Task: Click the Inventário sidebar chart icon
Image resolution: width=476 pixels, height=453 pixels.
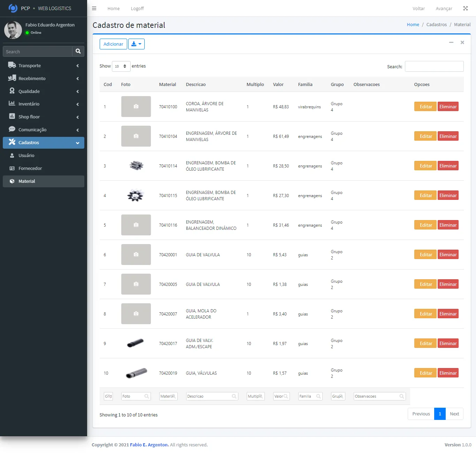Action: (12, 104)
